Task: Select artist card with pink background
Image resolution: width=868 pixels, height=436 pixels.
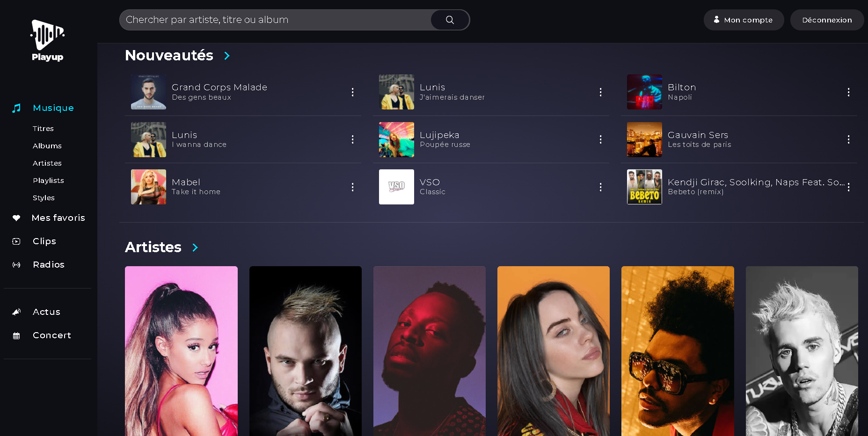Action: click(181, 351)
